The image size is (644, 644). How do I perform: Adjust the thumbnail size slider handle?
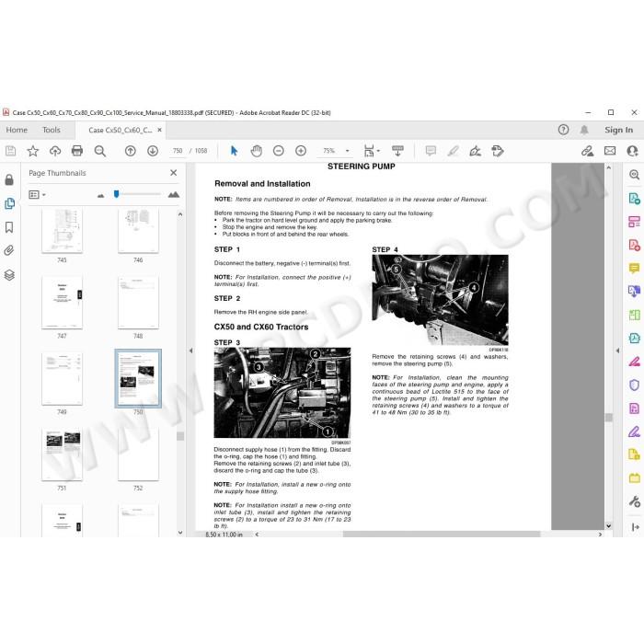click(116, 194)
